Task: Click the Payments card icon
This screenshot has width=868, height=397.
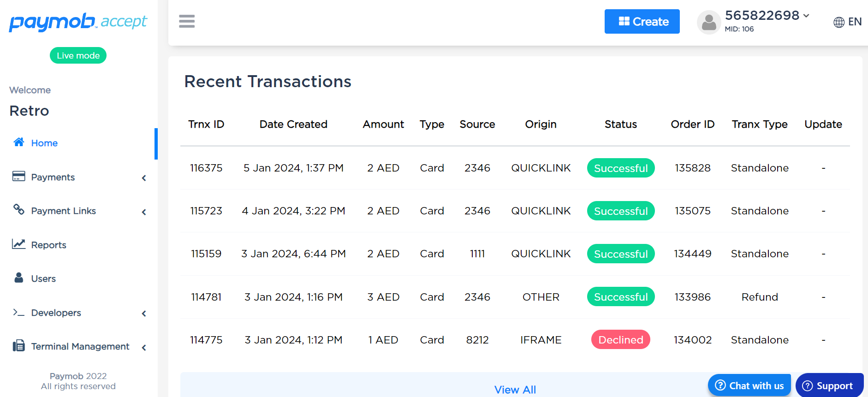Action: 19,177
